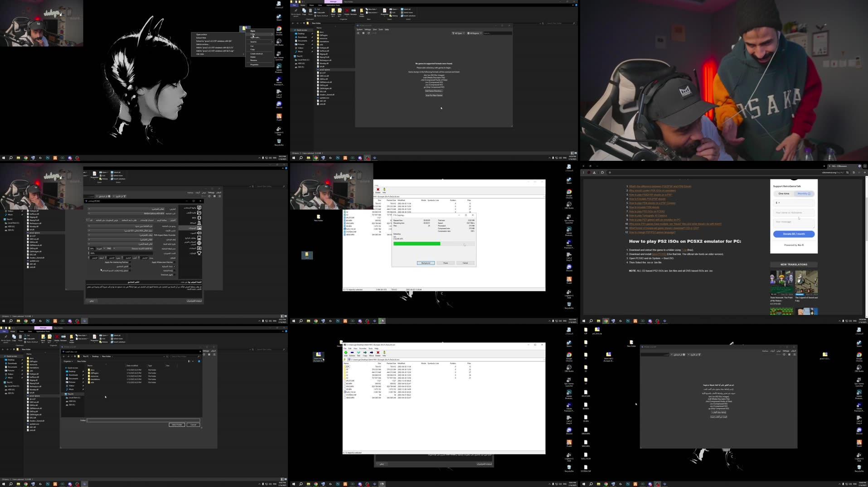Select Monthly donation option
Viewport: 868px width, 487px height.
[x=804, y=193]
